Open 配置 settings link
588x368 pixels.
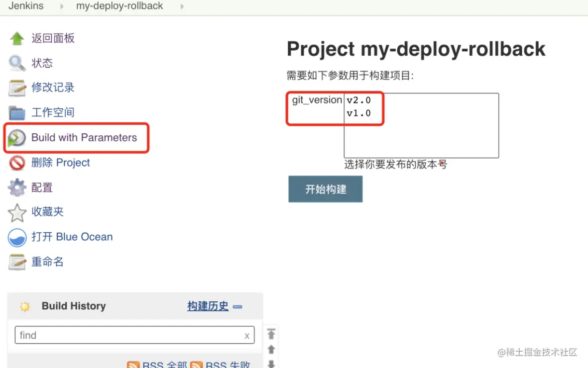42,187
